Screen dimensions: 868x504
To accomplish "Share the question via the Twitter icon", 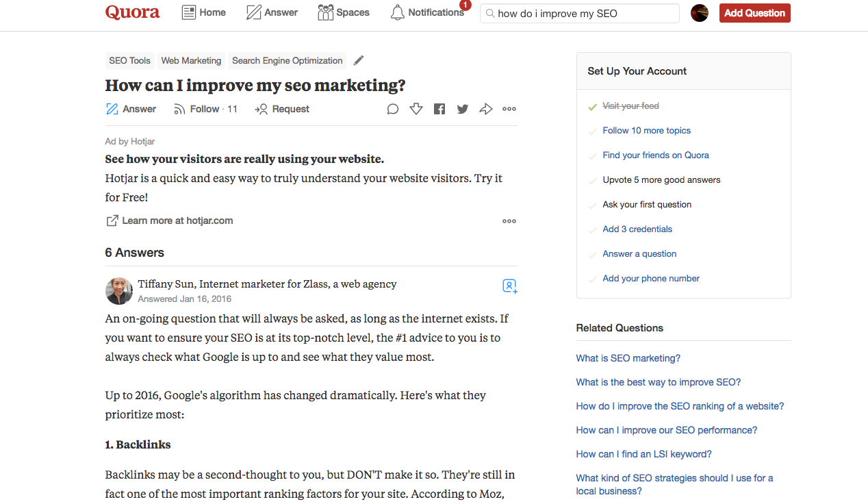I will pyautogui.click(x=462, y=108).
